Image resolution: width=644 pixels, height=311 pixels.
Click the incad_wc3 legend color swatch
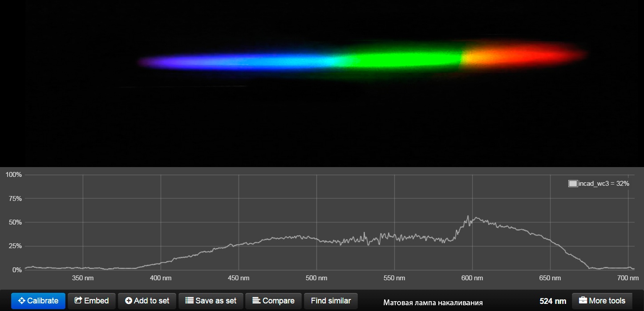pyautogui.click(x=573, y=184)
